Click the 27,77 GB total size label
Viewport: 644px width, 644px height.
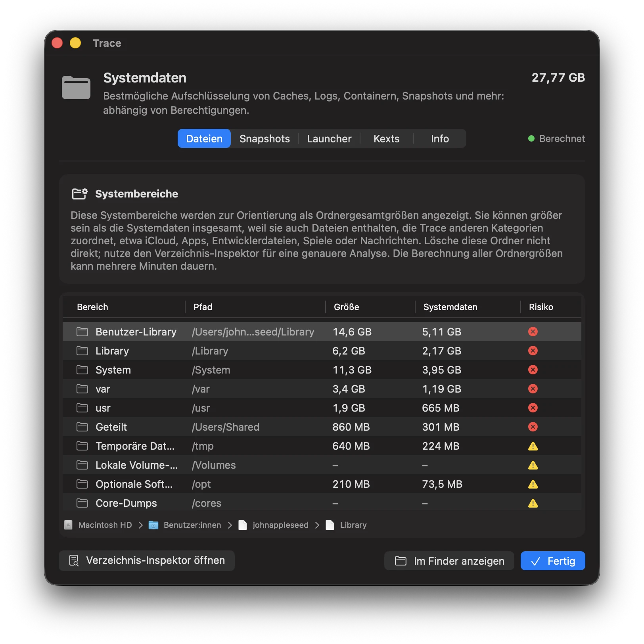pyautogui.click(x=558, y=77)
